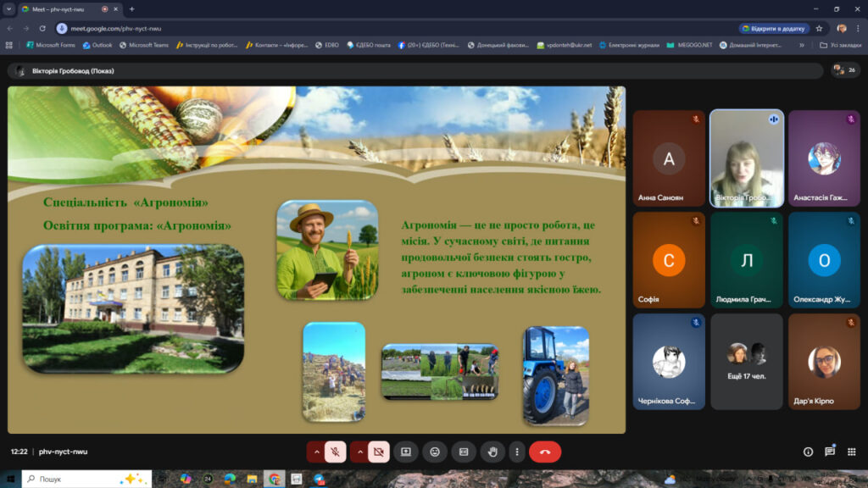Open the Outlook bookmark
The image size is (868, 488).
tap(97, 45)
